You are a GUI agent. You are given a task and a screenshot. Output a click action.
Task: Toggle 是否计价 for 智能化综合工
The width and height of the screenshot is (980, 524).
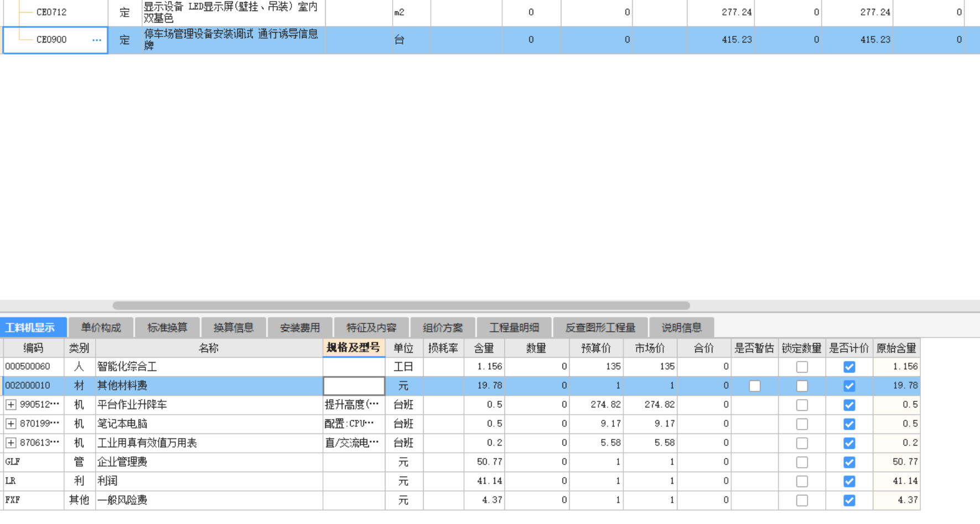pyautogui.click(x=849, y=366)
